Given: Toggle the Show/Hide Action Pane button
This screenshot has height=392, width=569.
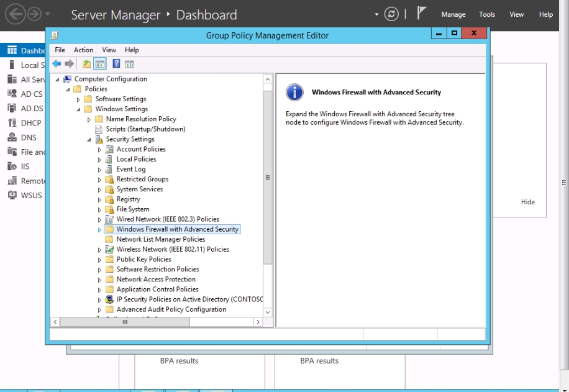Looking at the screenshot, I should point(129,64).
